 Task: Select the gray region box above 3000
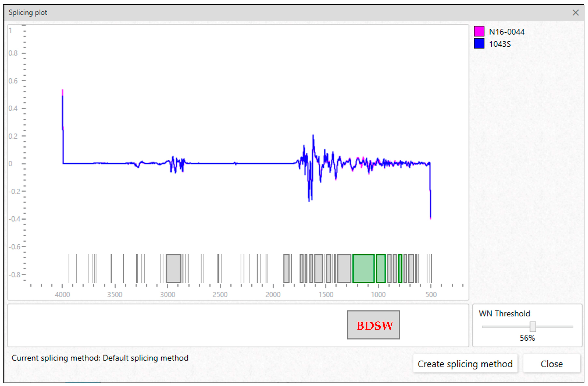click(x=173, y=268)
